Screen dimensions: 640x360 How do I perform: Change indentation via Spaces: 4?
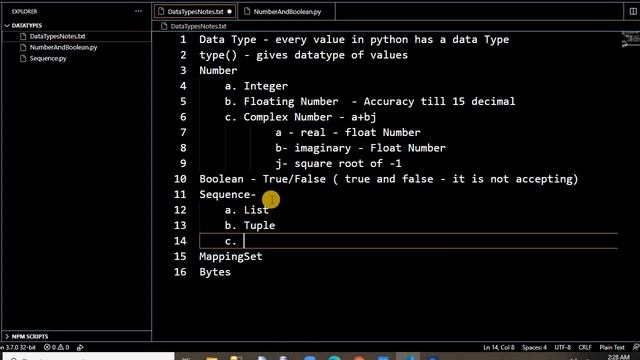pos(534,347)
